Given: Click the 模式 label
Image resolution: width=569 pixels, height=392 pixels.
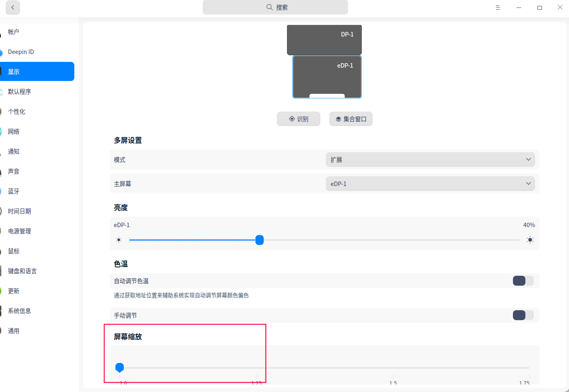Looking at the screenshot, I should point(120,160).
